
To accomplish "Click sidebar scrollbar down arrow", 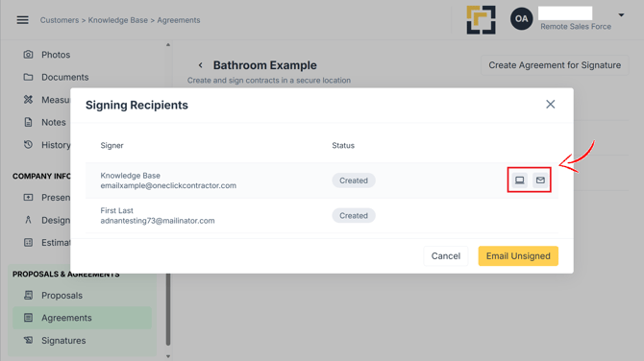I will coord(168,356).
